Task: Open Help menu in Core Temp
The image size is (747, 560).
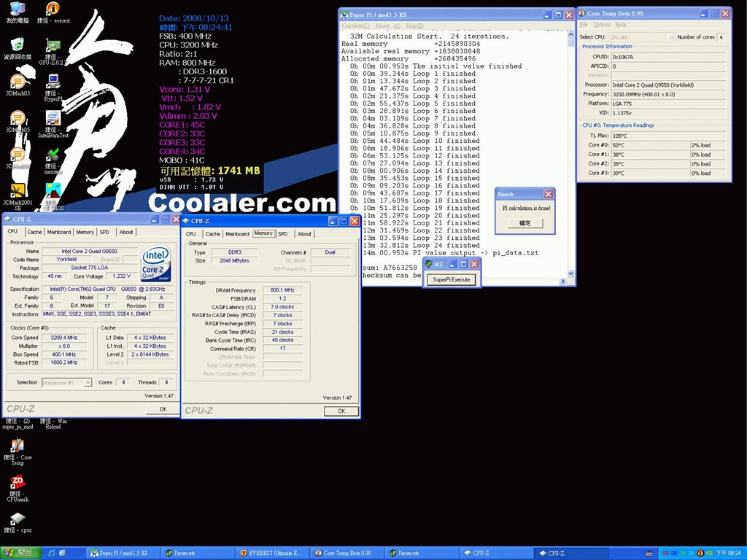Action: [620, 24]
